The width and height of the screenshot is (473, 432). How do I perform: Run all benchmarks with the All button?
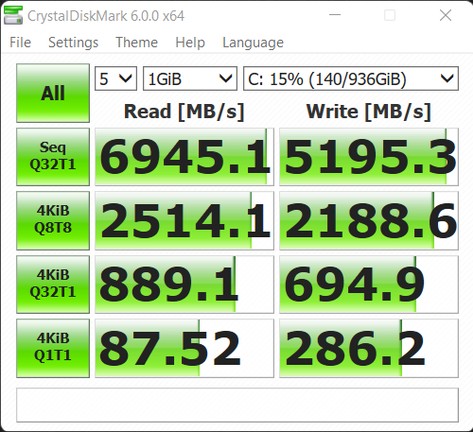53,93
